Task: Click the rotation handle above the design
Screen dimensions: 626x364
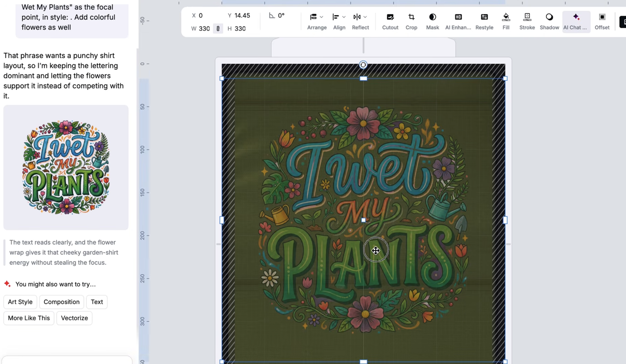Action: tap(363, 65)
